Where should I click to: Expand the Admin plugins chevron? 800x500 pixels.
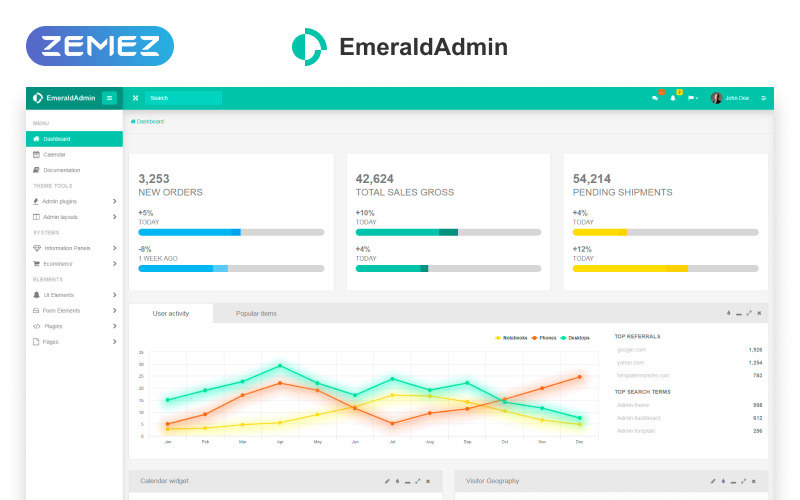(x=114, y=202)
